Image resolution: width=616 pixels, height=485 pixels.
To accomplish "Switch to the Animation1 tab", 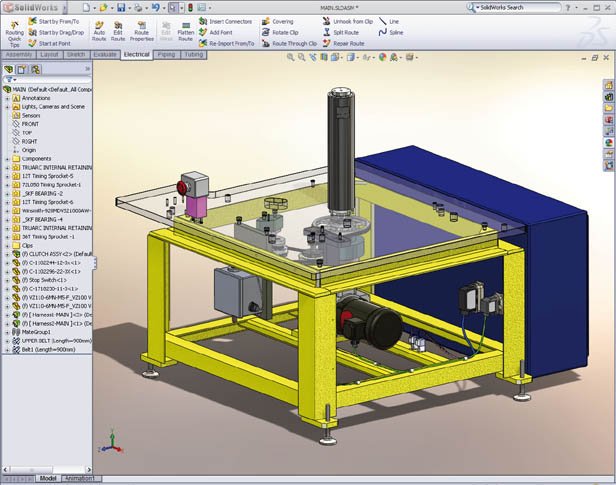I will (x=82, y=479).
